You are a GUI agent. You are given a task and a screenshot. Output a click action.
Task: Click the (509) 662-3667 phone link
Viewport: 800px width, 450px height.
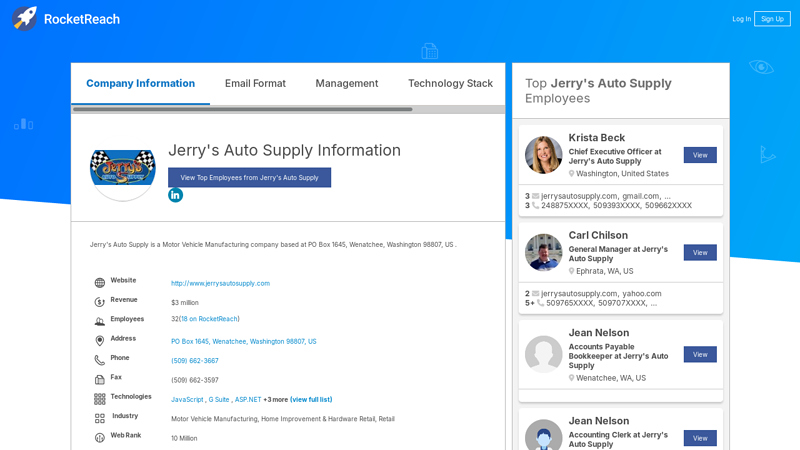(194, 361)
